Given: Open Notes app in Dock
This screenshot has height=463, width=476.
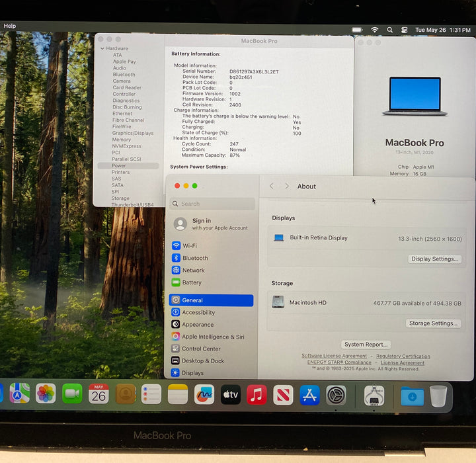Looking at the screenshot, I should (178, 394).
